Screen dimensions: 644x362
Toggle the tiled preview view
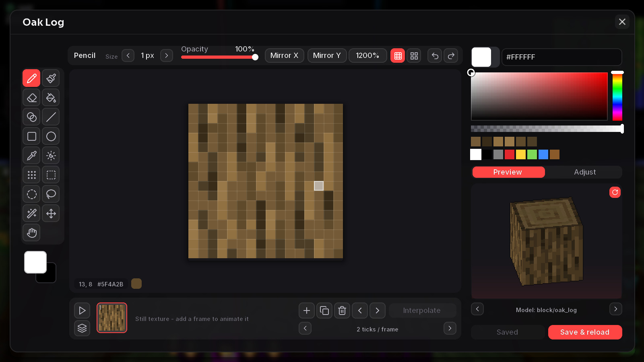414,56
